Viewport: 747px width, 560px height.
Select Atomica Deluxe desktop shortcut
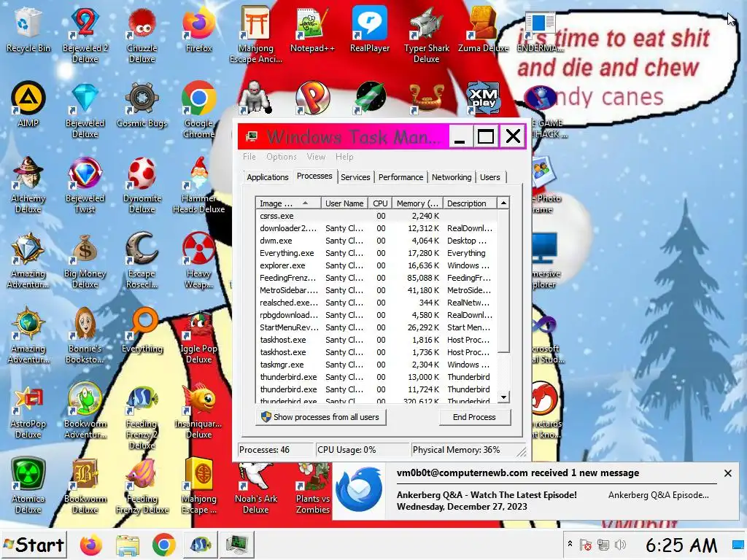[28, 486]
